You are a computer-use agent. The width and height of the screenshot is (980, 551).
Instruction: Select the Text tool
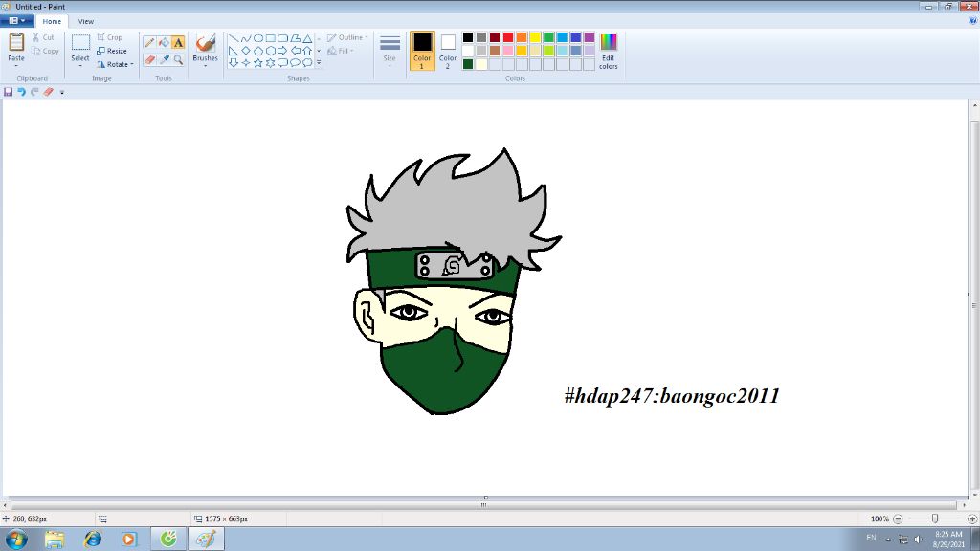pos(178,42)
